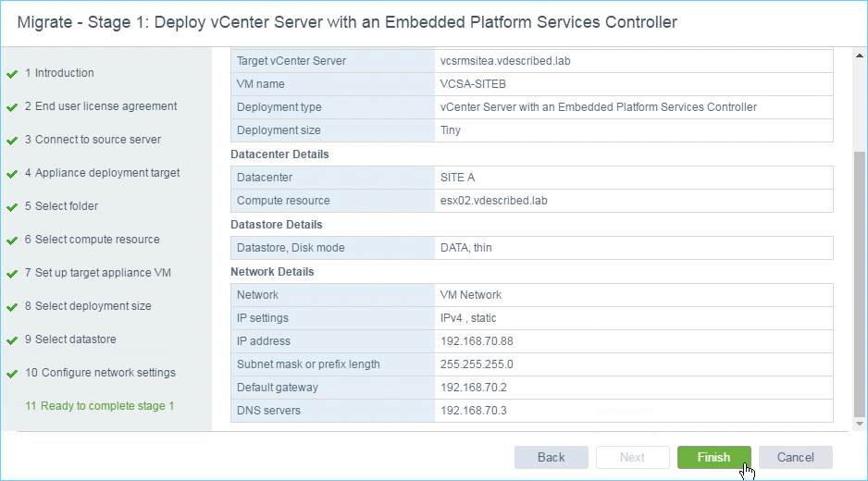868x481 pixels.
Task: Click the checkmark beside Select folder
Action: coord(12,207)
